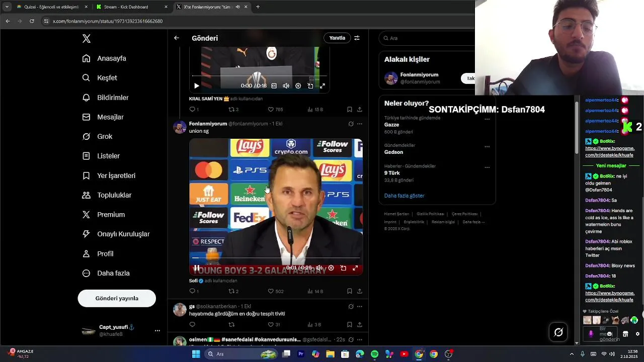This screenshot has width=644, height=362.
Task: Click the Ara search field on X
Action: (x=427, y=38)
